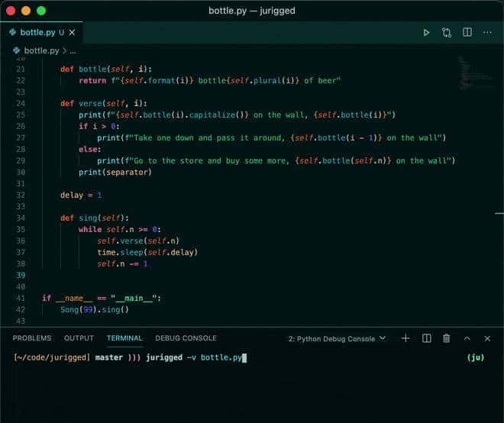Open the Python Debug Console terminal dropdown
The height and width of the screenshot is (423, 504).
[337, 338]
